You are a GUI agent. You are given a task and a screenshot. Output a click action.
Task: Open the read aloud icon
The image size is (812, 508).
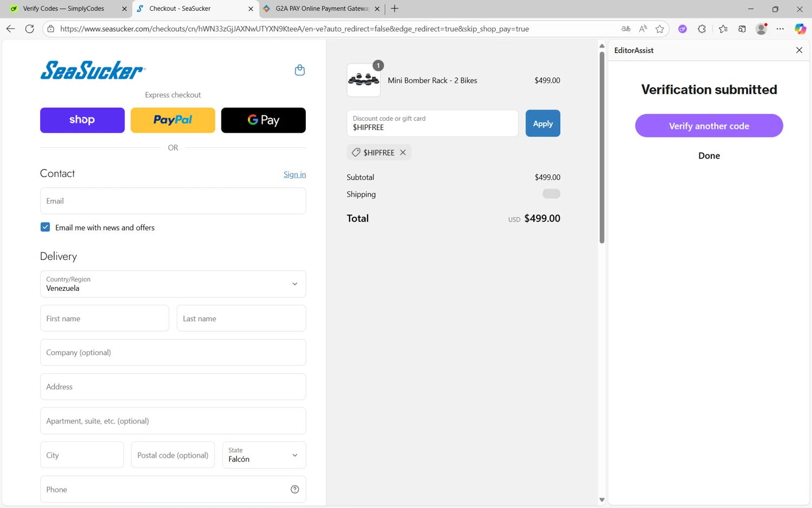[643, 29]
